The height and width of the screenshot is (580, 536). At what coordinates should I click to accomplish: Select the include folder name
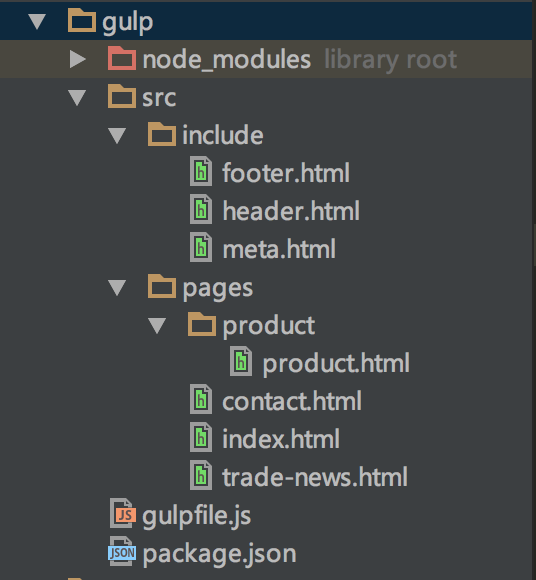tap(223, 135)
